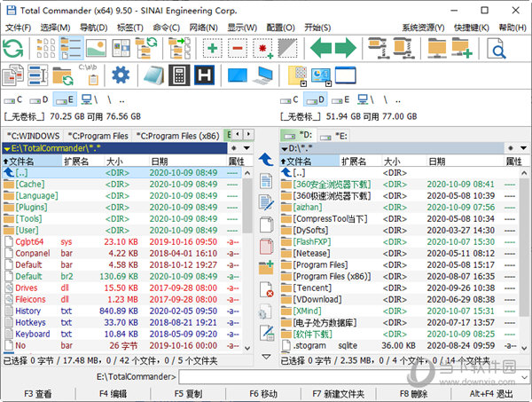
Task: Click the invert selection icon
Action: 287,48
